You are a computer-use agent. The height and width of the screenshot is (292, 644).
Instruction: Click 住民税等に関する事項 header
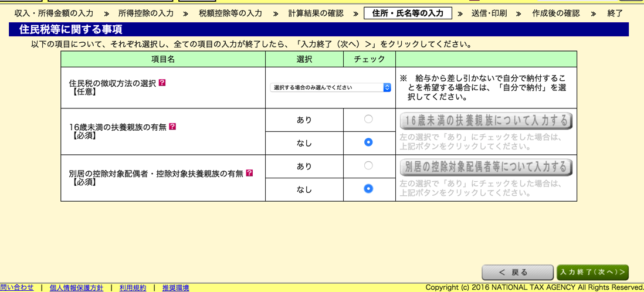(x=318, y=29)
